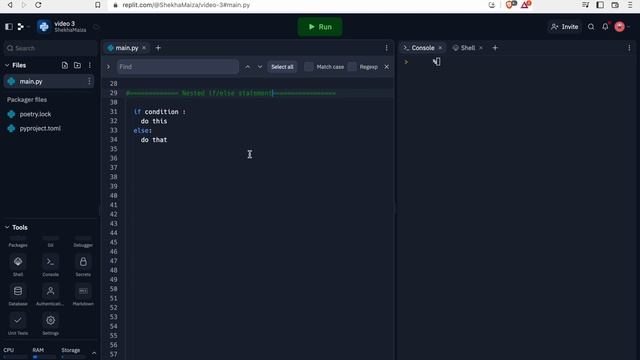Go to next find match
This screenshot has height=360, width=640.
(x=260, y=67)
